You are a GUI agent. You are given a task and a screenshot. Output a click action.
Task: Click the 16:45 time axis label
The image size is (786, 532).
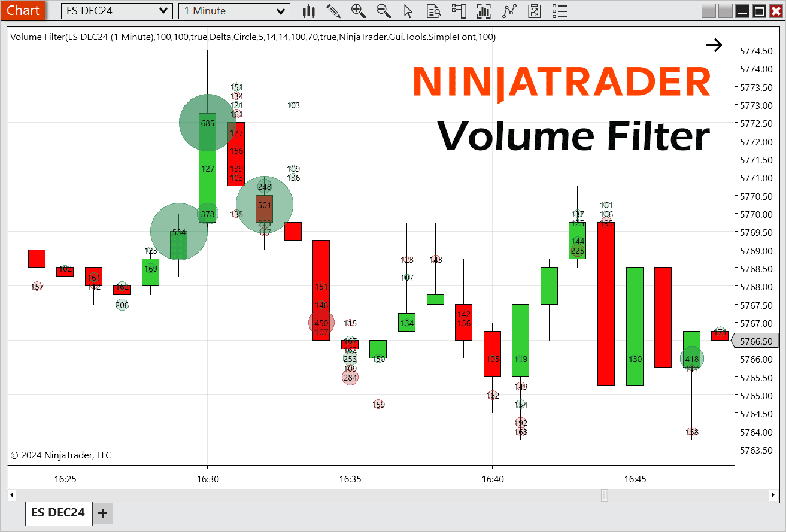(635, 479)
